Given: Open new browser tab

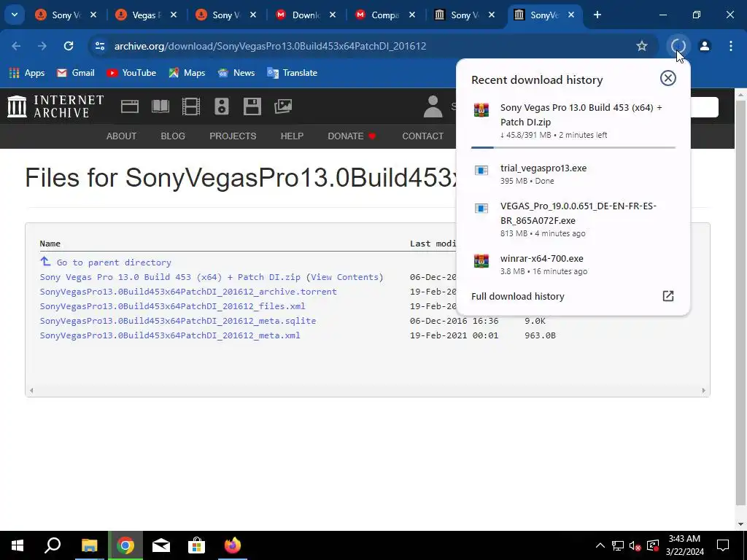Looking at the screenshot, I should (x=597, y=15).
